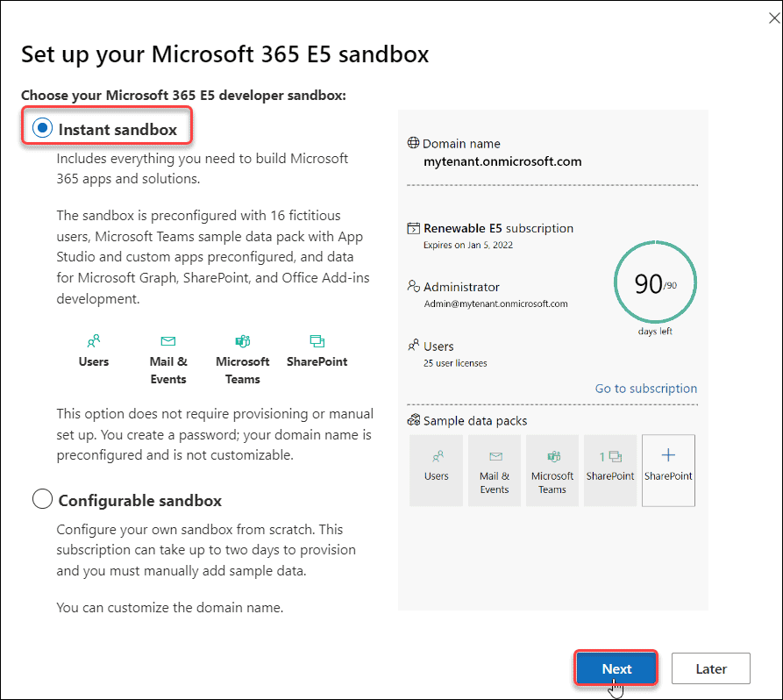Click the mytenant.onmicrosoft.com domain text
This screenshot has height=700, width=783.
[x=502, y=162]
